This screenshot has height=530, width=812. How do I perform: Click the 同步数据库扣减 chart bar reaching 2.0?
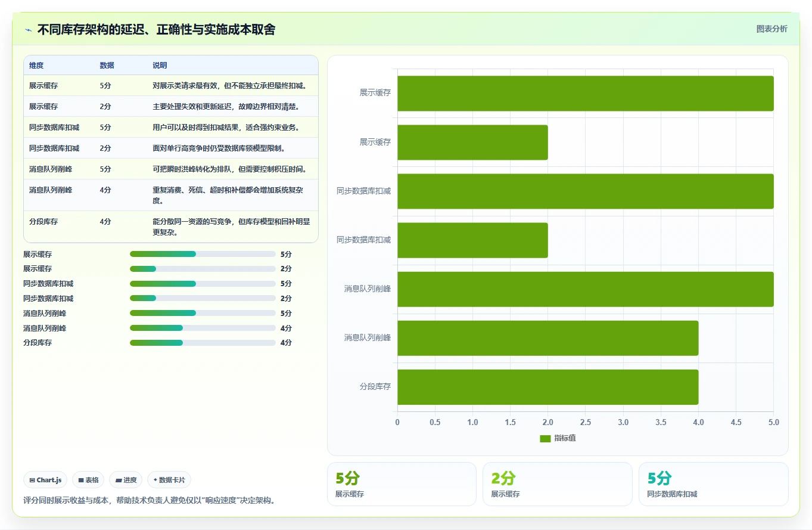pyautogui.click(x=472, y=240)
